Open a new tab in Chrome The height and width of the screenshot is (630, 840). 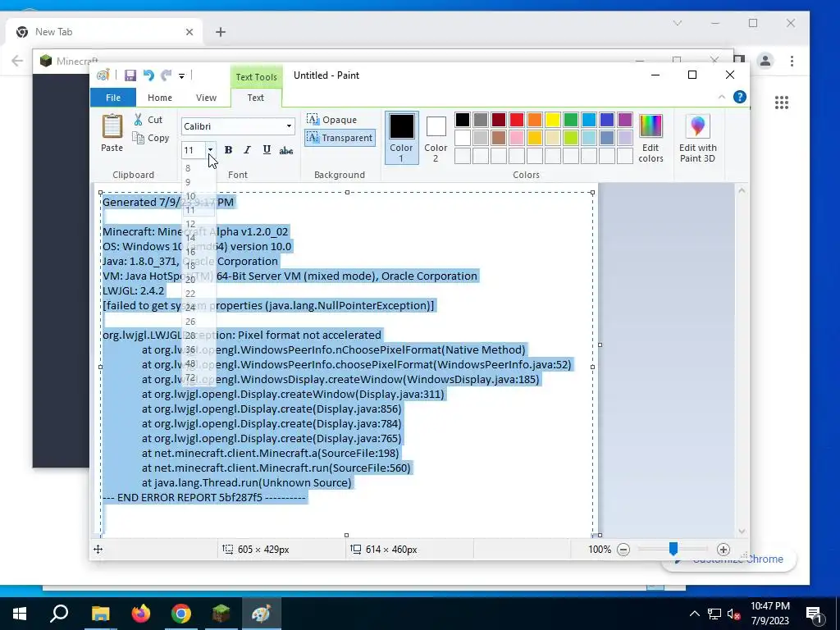point(221,32)
